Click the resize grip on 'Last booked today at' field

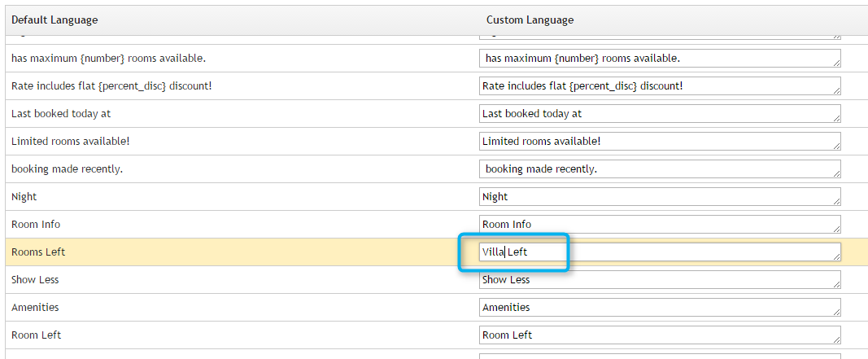pos(836,118)
